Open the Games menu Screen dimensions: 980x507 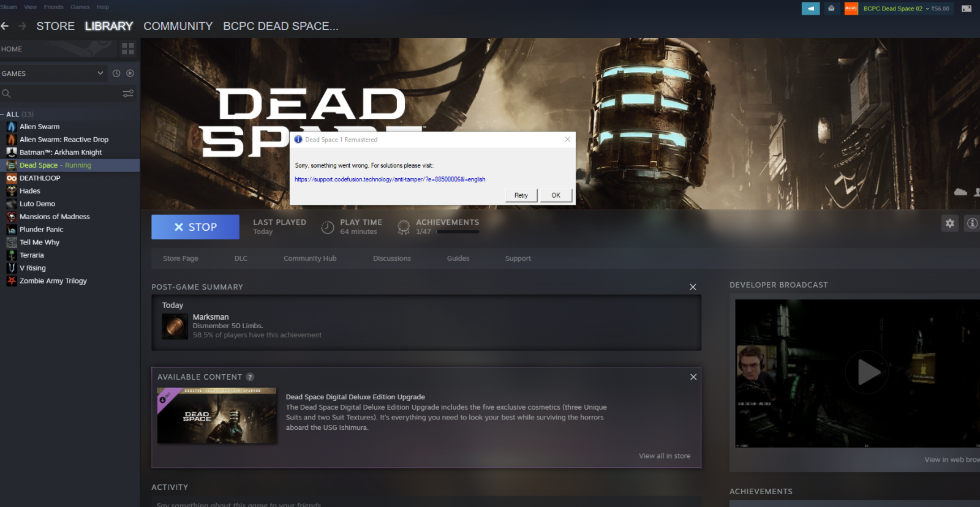pos(80,7)
